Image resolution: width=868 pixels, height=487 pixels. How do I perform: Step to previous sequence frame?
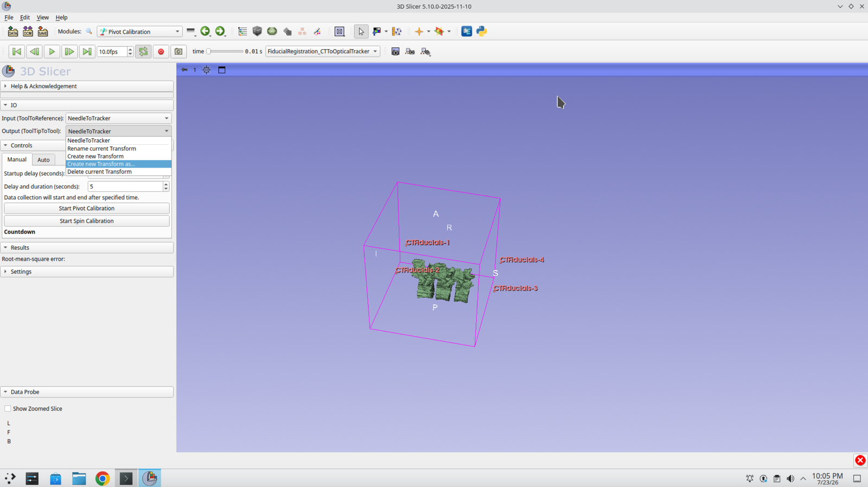34,52
